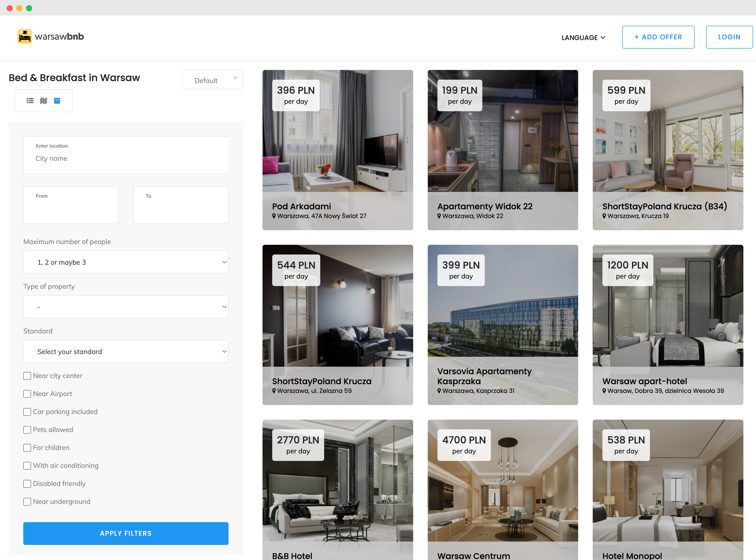Expand the Maximum number of people dropdown
This screenshot has height=560, width=756.
point(126,262)
